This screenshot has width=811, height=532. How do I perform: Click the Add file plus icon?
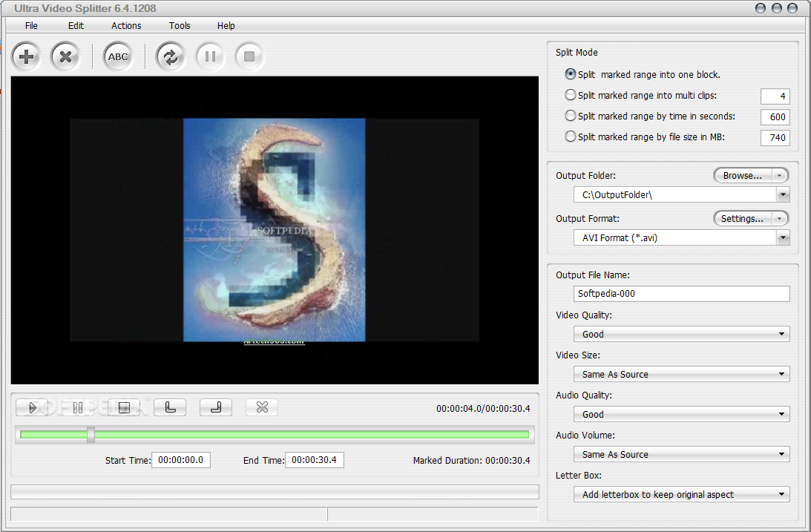pos(27,56)
